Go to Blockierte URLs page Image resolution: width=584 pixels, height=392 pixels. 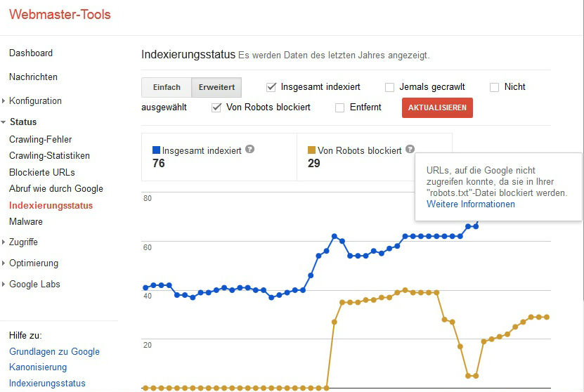point(41,172)
